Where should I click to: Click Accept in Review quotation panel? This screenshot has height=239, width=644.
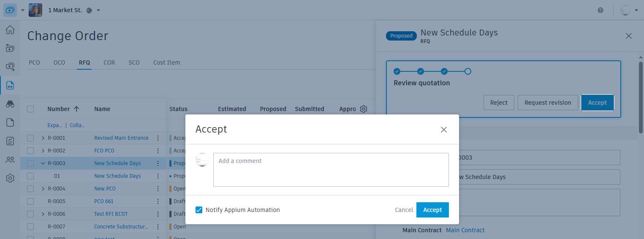[x=598, y=103]
